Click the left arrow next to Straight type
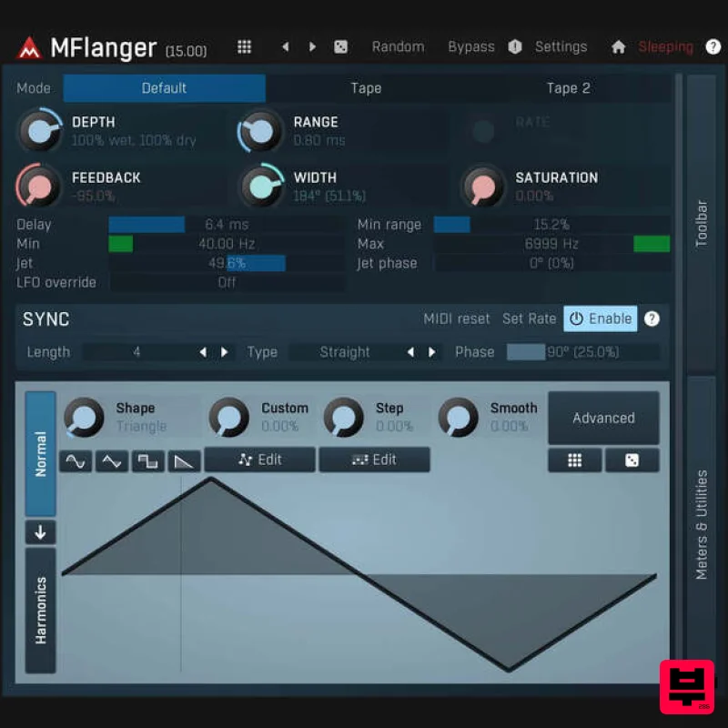Viewport: 728px width, 728px height. coord(410,352)
